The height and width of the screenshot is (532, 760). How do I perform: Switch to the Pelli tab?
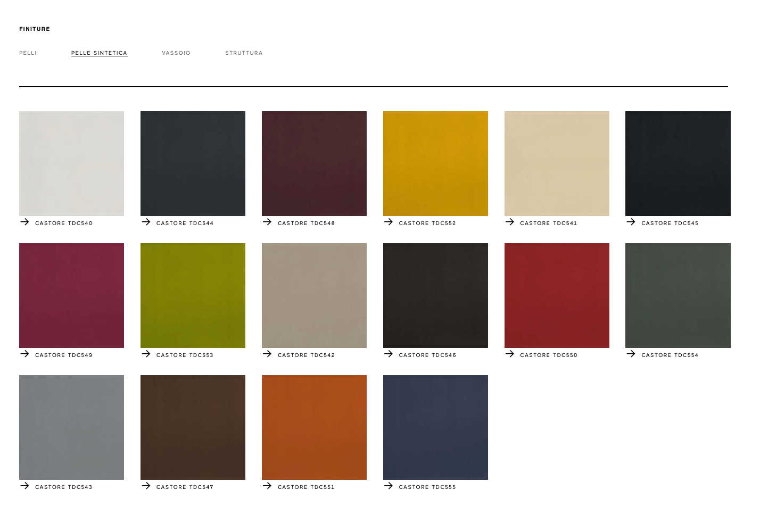coord(28,53)
